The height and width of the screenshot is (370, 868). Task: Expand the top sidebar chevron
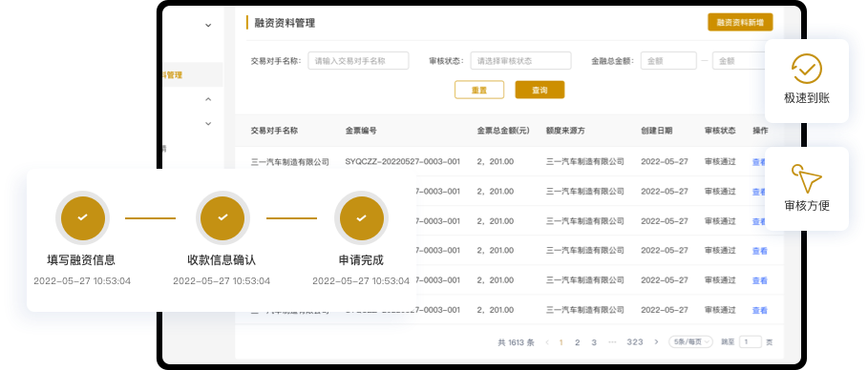(208, 25)
